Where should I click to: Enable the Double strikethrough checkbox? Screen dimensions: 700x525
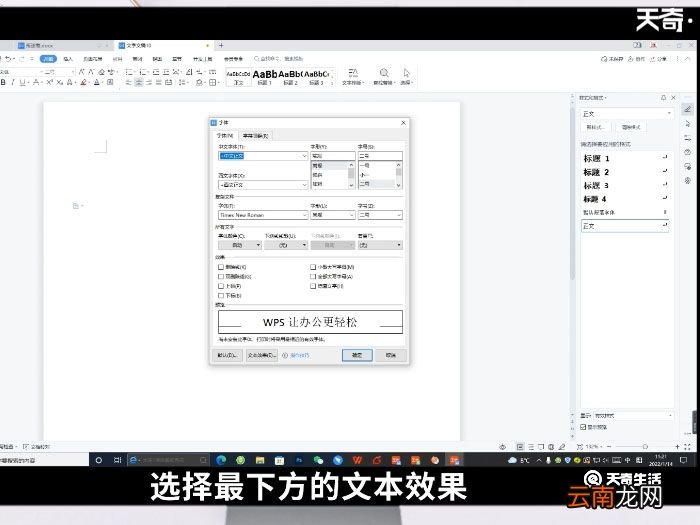[221, 276]
